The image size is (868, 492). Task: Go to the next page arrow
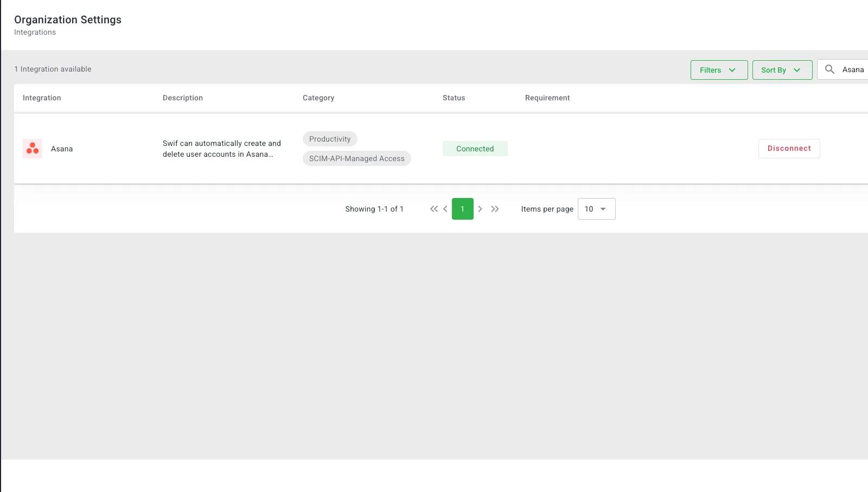click(480, 209)
